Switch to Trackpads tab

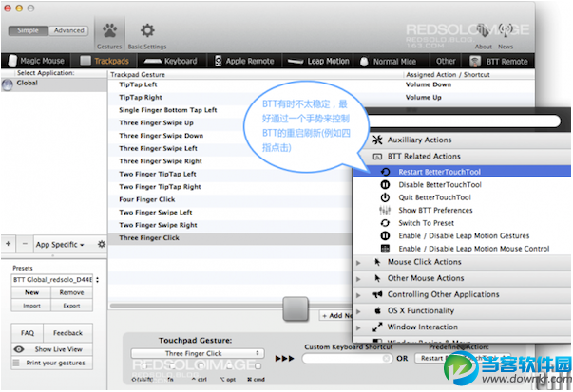[x=105, y=61]
